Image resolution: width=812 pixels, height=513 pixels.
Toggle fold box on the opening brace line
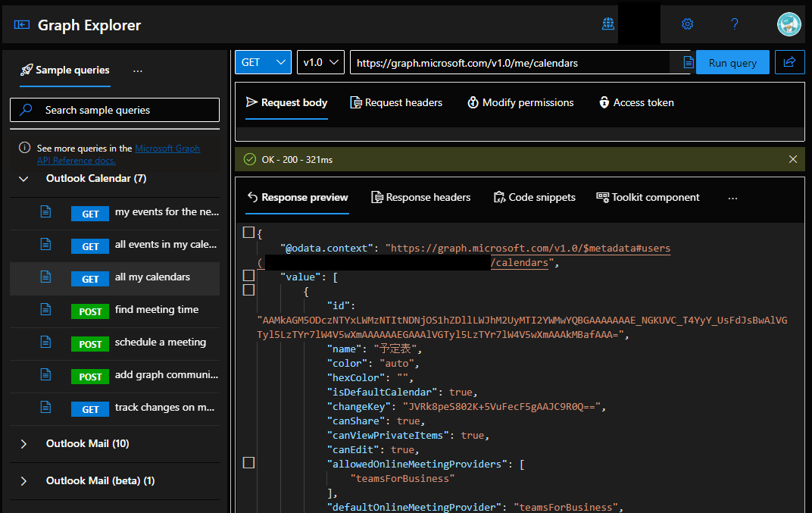pyautogui.click(x=248, y=232)
